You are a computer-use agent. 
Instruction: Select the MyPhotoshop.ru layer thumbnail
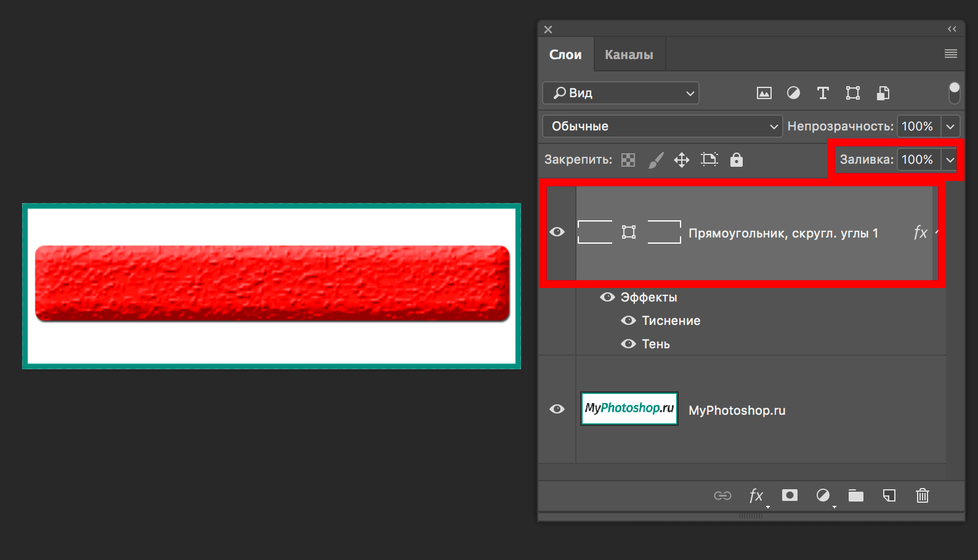tap(629, 409)
